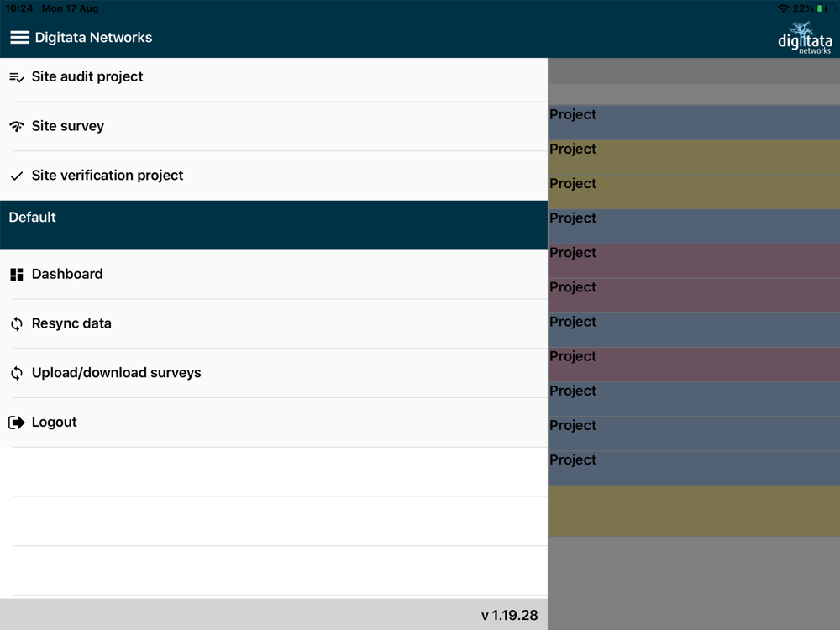Screen dimensions: 840x630
Task: Check the Wi-Fi status icon
Action: [x=783, y=8]
